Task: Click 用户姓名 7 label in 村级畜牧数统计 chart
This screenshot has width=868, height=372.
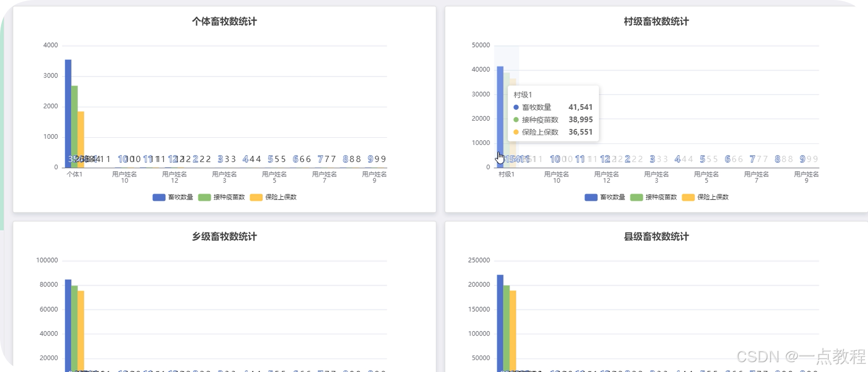Action: (x=756, y=177)
